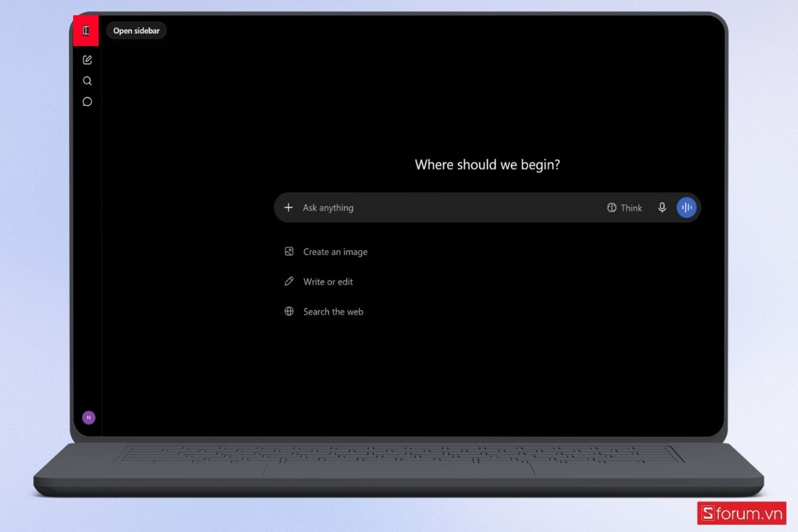Choose the Write or edit suggestion
This screenshot has height=532, width=798.
coord(319,282)
